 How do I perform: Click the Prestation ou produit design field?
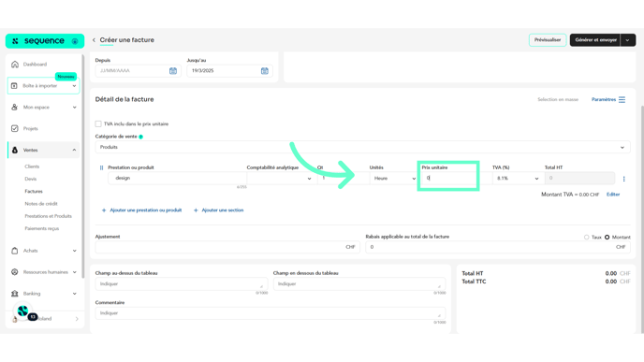tap(177, 178)
